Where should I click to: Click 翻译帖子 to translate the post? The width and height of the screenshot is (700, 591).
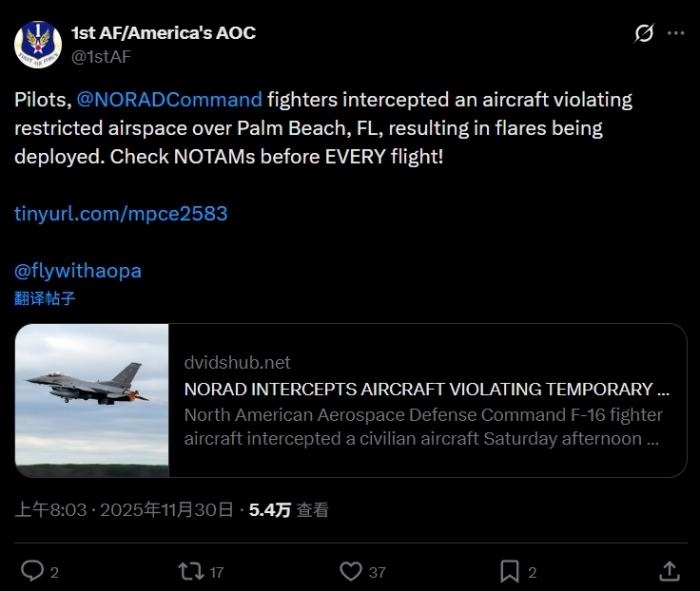(45, 298)
